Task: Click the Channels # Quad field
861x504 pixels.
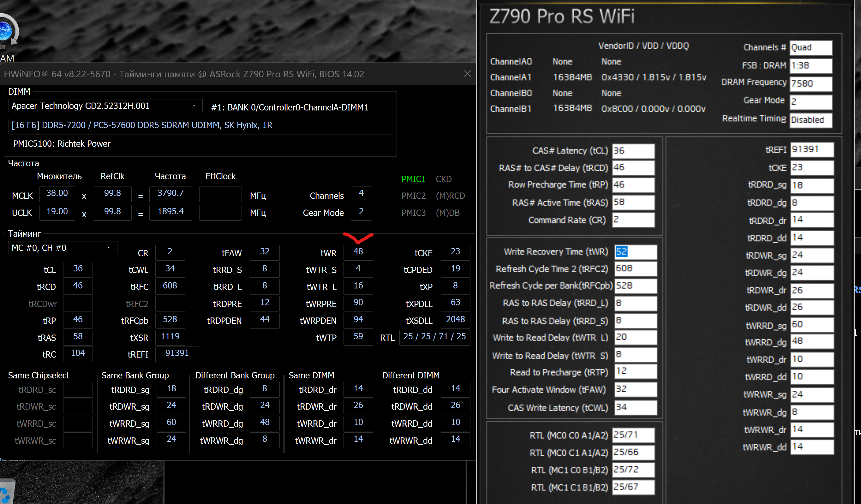Action: point(811,47)
